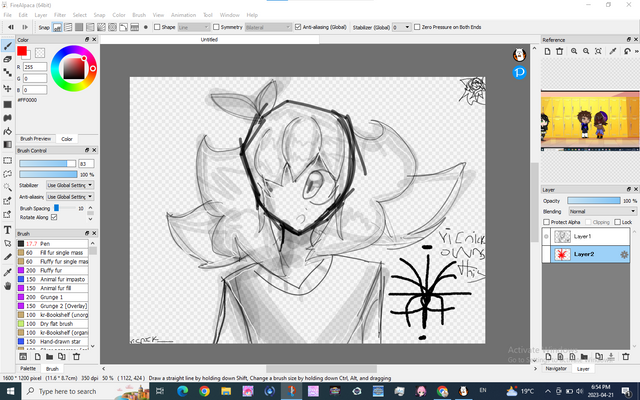Delete the Reference image with trash icon

coord(560,51)
